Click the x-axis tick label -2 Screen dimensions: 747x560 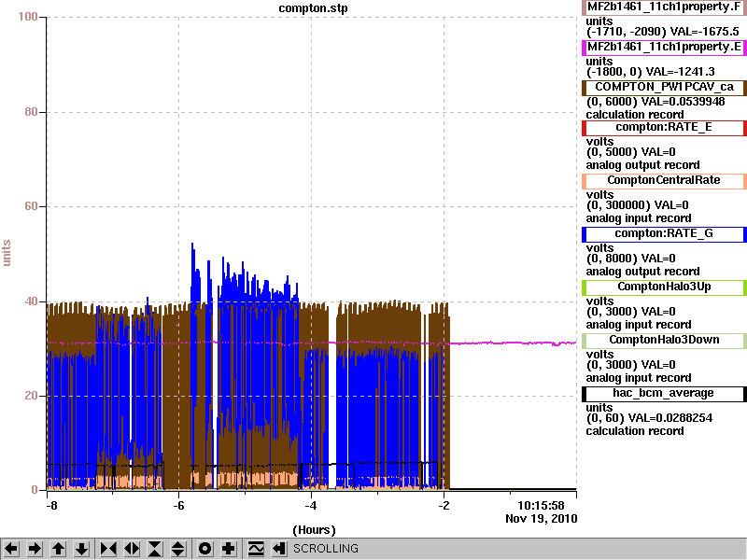coord(444,506)
